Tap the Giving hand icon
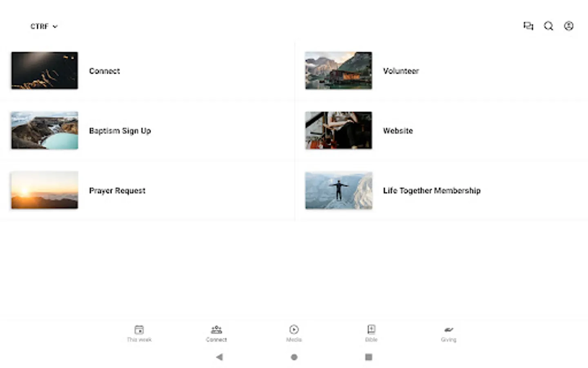 point(448,330)
